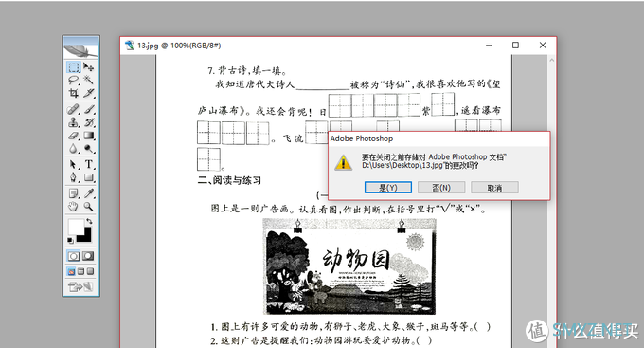
Task: Click the dialog path text D:\Users\Desktop\13.jpg
Action: [402, 165]
